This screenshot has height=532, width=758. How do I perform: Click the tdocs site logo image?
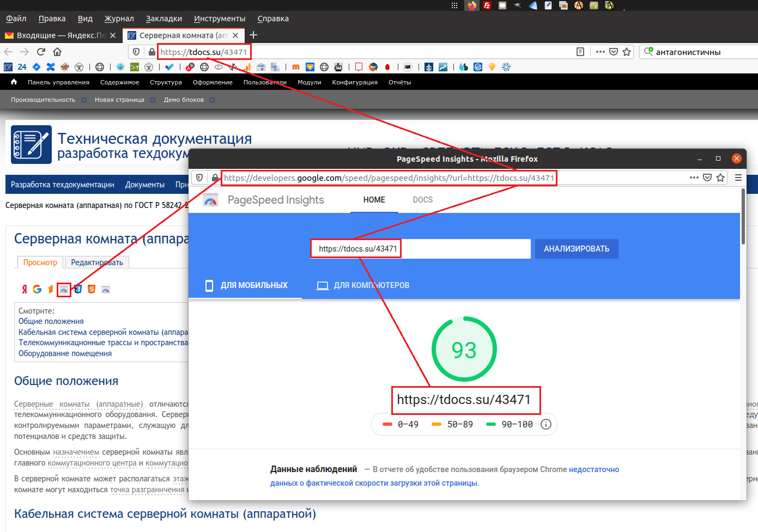[32, 144]
